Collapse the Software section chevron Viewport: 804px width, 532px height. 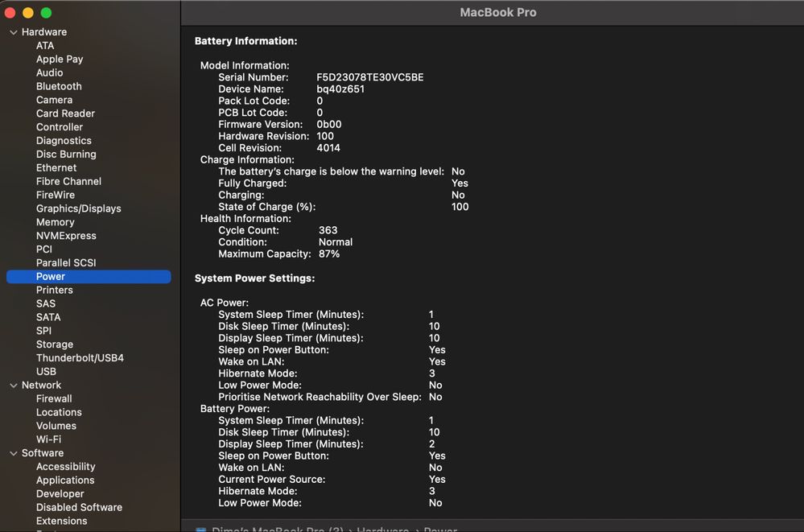pos(14,453)
